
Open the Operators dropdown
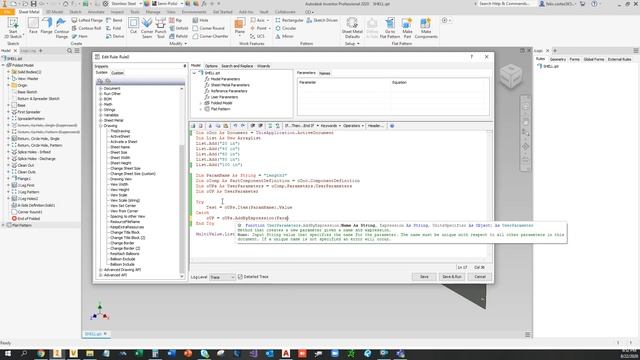click(x=353, y=126)
